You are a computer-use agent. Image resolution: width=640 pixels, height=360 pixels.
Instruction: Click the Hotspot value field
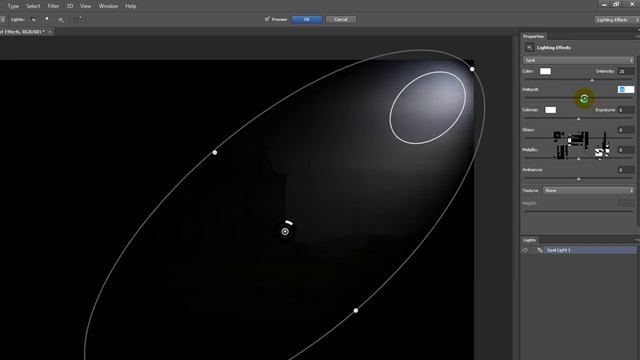626,90
